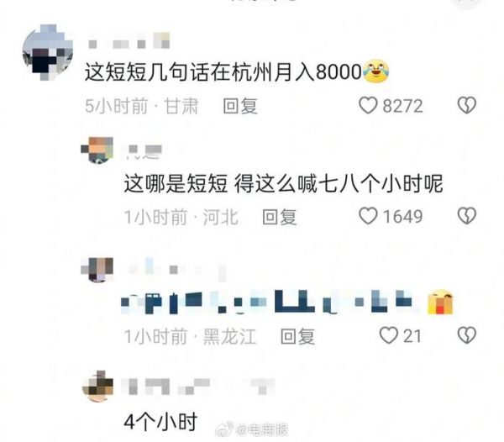The height and width of the screenshot is (442, 504).
Task: Reply to the Gansu comment via 回复
Action: [240, 106]
